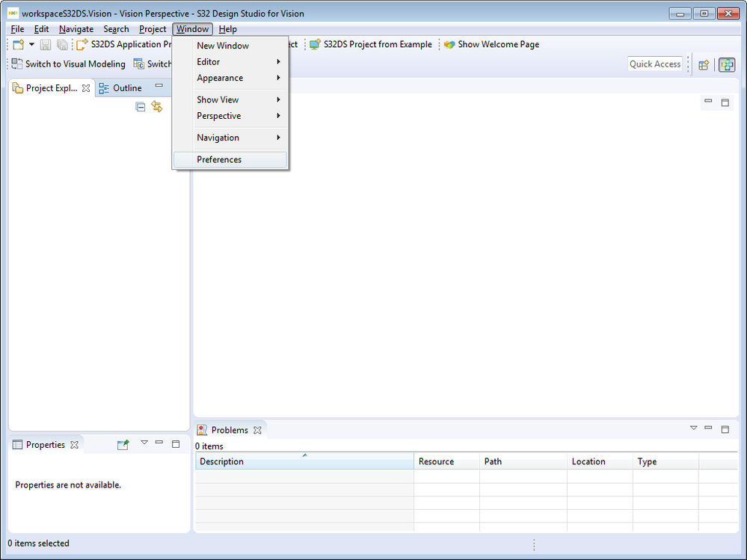Image resolution: width=747 pixels, height=560 pixels.
Task: Pin Properties view to selection
Action: (x=123, y=445)
